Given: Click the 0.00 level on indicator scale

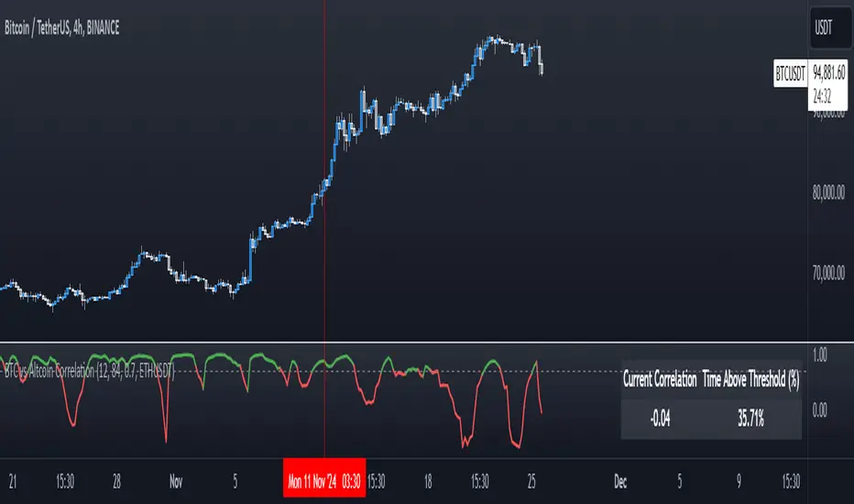Looking at the screenshot, I should (x=820, y=410).
